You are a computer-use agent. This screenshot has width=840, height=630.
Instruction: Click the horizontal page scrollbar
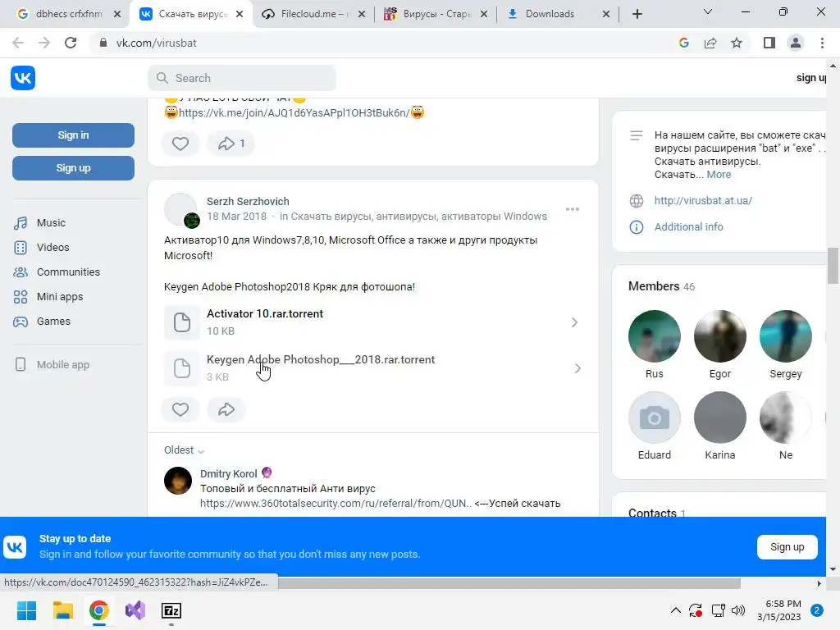pyautogui.click(x=509, y=583)
